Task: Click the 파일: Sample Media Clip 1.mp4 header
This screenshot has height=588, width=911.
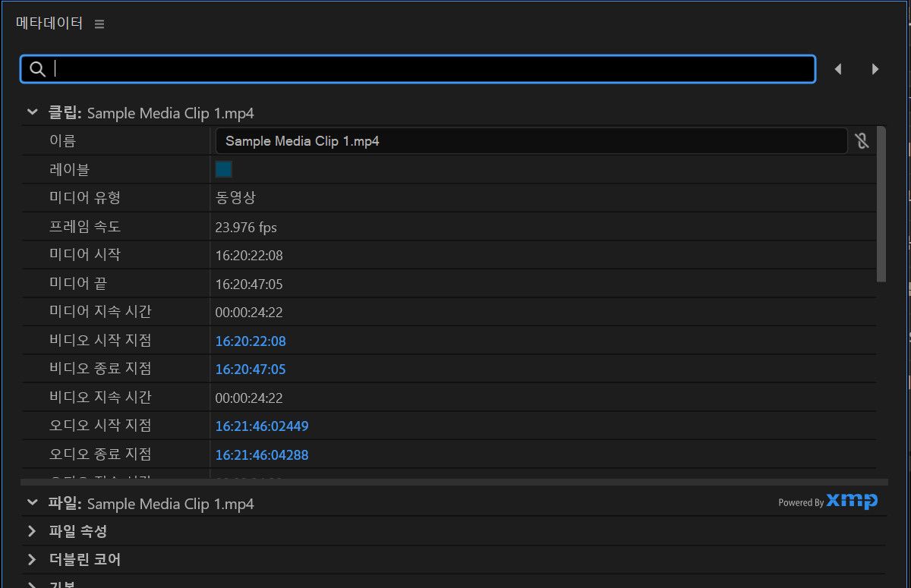Action: tap(151, 503)
